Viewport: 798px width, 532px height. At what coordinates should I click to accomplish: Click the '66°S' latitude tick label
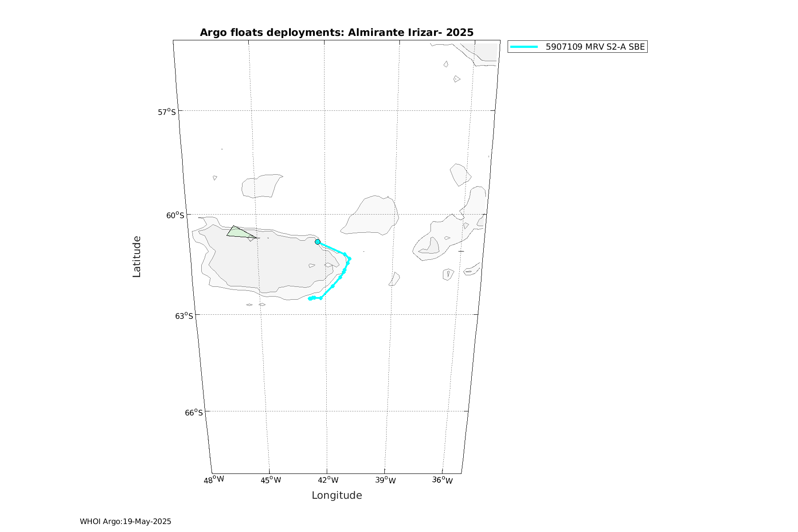coord(194,412)
